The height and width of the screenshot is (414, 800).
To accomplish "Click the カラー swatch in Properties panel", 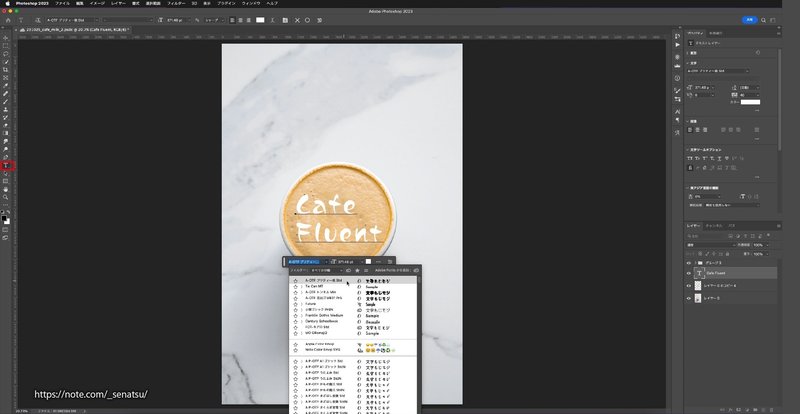I will [750, 102].
